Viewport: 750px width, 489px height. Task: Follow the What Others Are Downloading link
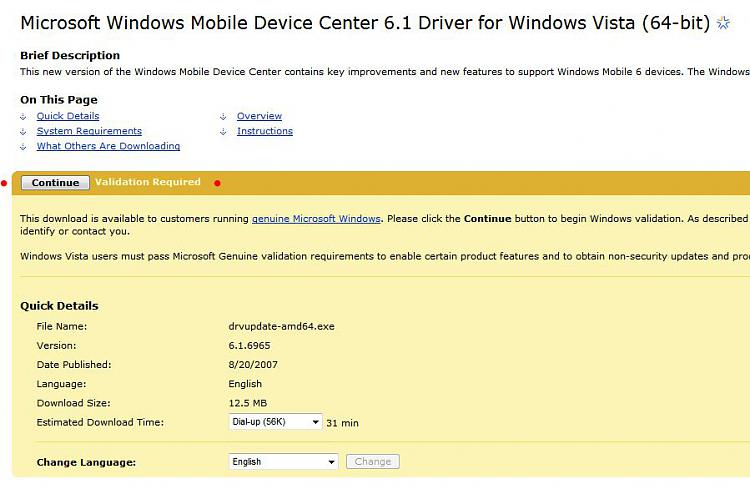(108, 146)
